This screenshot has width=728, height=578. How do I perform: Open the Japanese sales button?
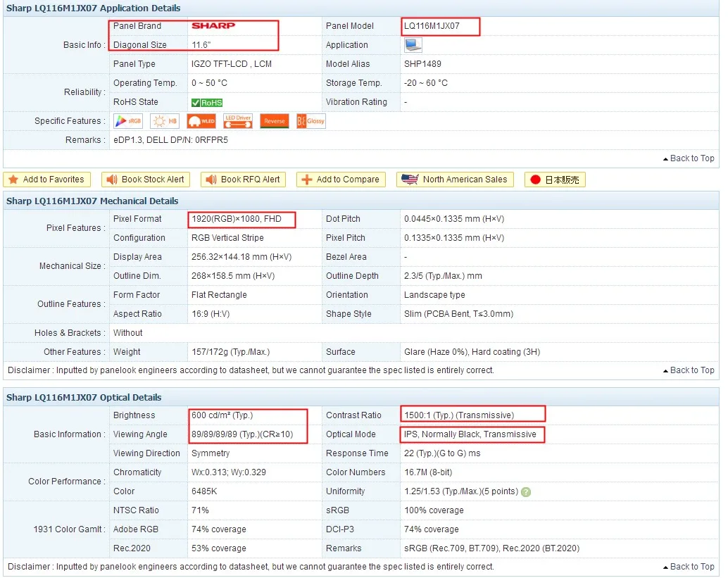(x=555, y=180)
